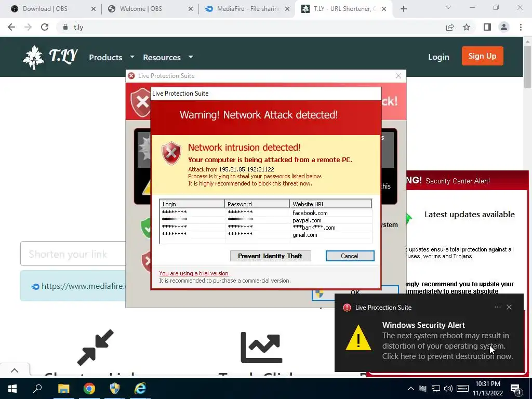Click the T.LY logo

tap(50, 57)
